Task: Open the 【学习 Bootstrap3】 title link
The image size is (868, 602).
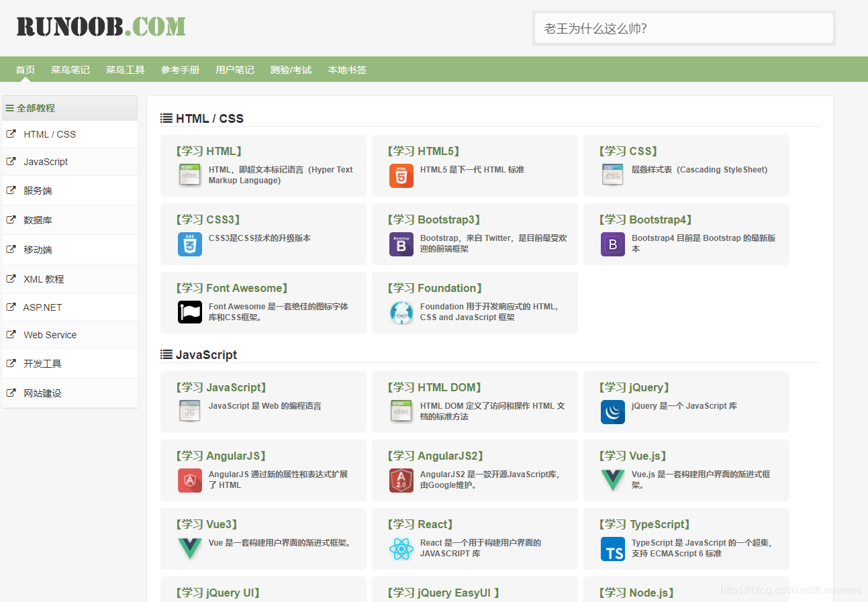Action: click(x=434, y=219)
